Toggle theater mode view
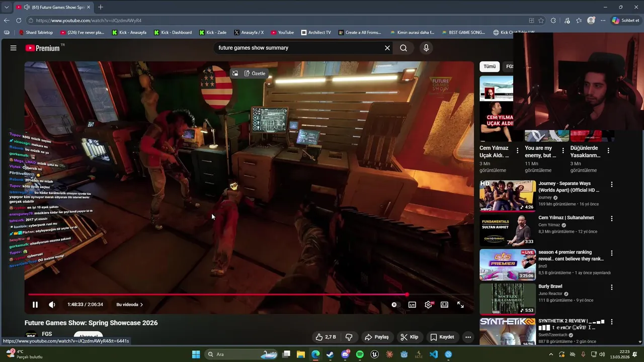This screenshot has height=362, width=644. point(444,305)
